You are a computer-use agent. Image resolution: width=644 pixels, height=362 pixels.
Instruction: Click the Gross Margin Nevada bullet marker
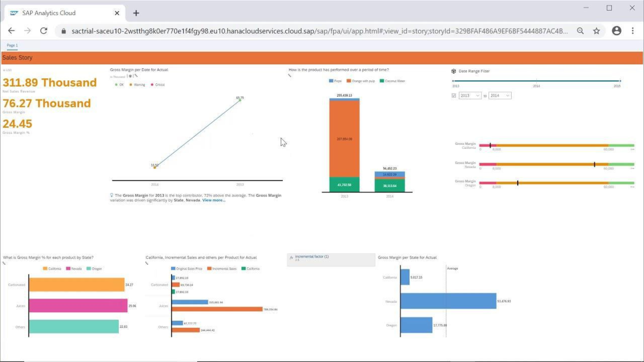[x=594, y=164]
